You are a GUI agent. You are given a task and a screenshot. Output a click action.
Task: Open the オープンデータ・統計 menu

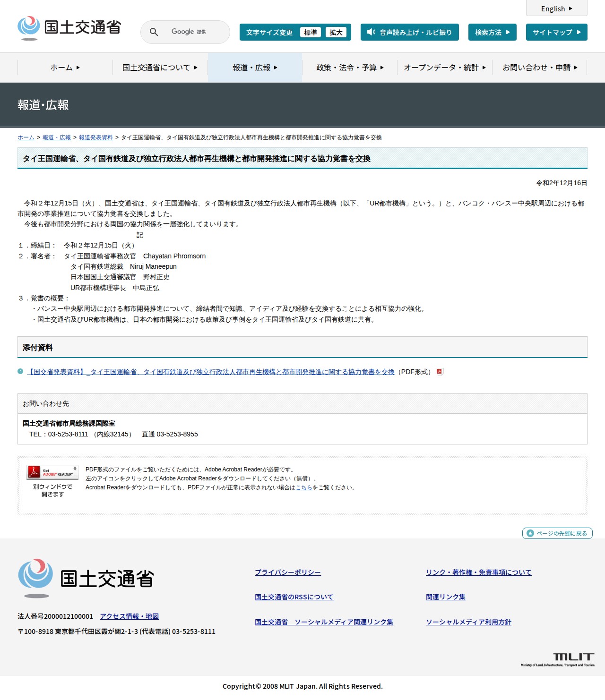pyautogui.click(x=445, y=68)
